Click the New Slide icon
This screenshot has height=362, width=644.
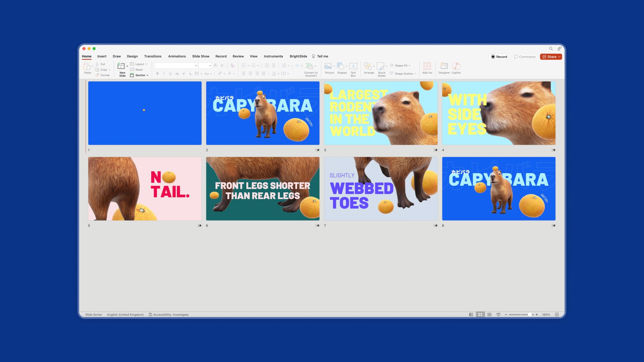pos(121,66)
